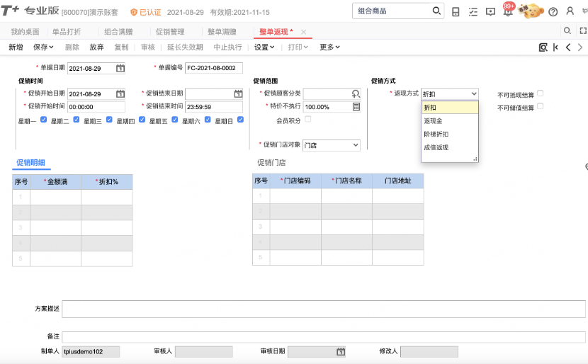Close the 整单返现 tab
This screenshot has height=364, width=588.
[303, 33]
